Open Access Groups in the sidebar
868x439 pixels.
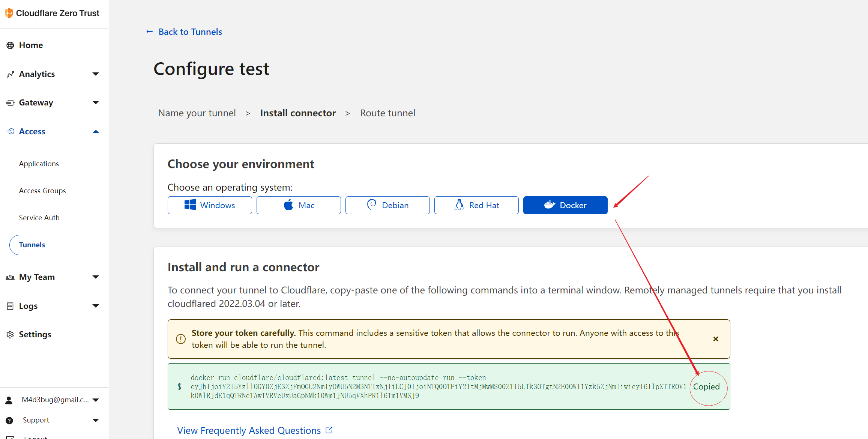42,191
